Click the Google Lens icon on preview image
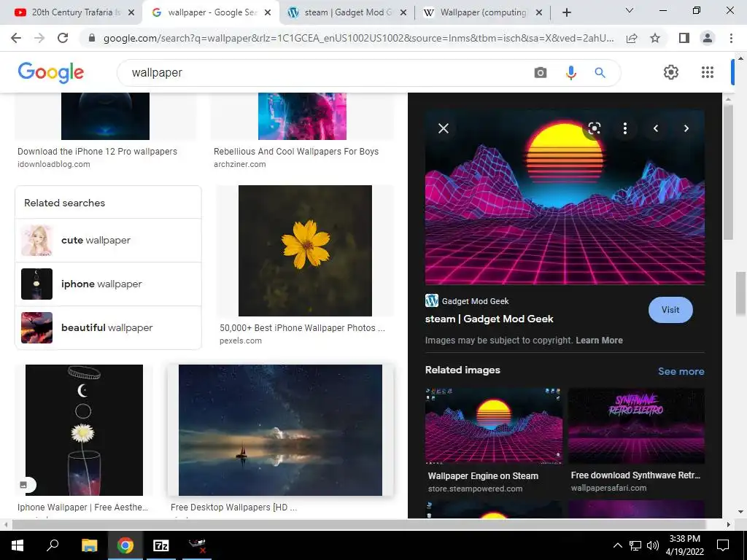This screenshot has height=560, width=747. pyautogui.click(x=594, y=128)
